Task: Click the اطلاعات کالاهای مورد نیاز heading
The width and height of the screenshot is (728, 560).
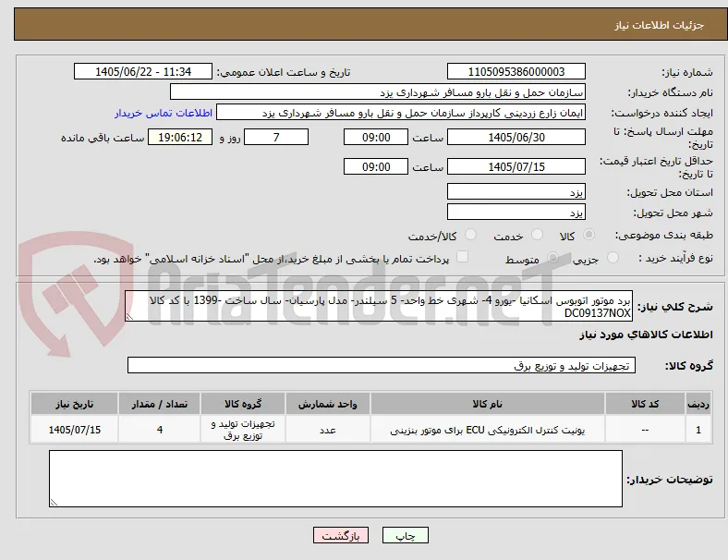Action: pos(646,335)
